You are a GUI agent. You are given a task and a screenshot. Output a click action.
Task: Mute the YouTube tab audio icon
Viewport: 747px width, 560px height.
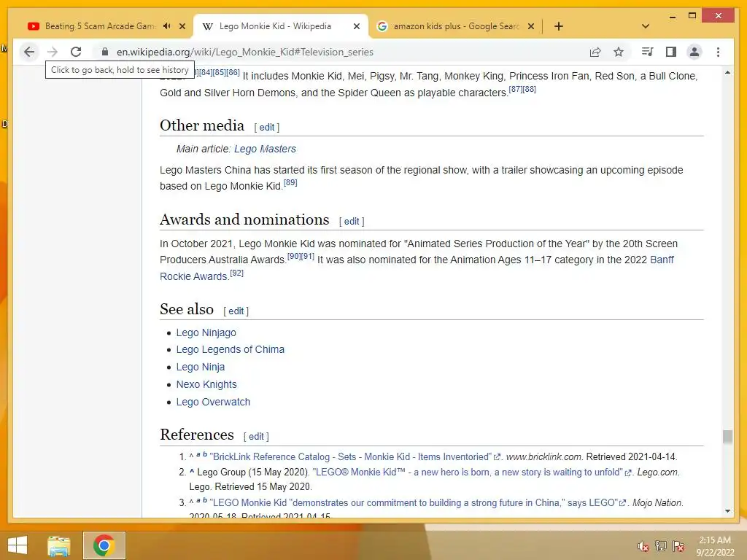pos(166,26)
